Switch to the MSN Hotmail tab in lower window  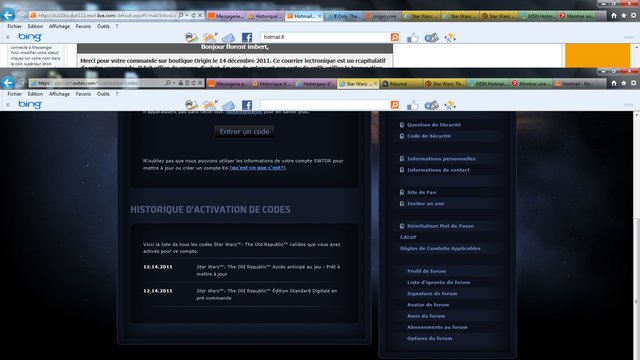click(488, 83)
